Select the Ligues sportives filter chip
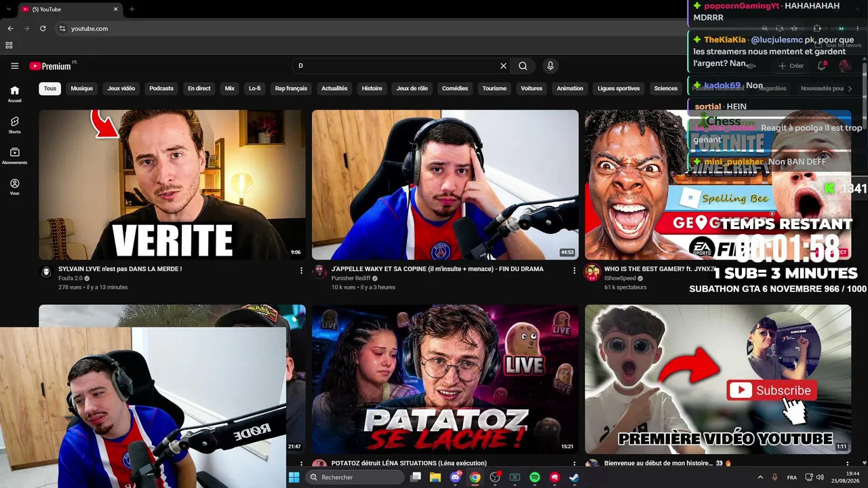 pyautogui.click(x=618, y=88)
